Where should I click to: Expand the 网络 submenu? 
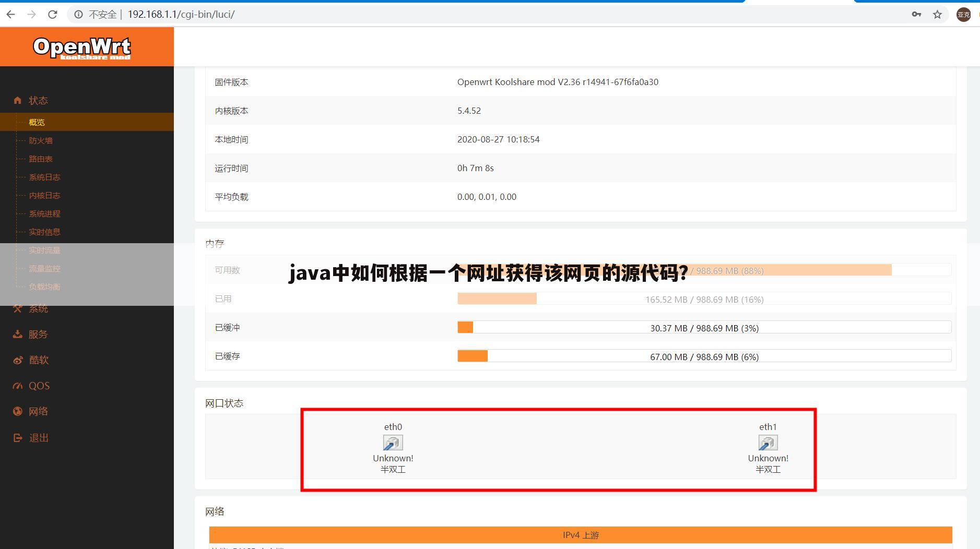[38, 411]
